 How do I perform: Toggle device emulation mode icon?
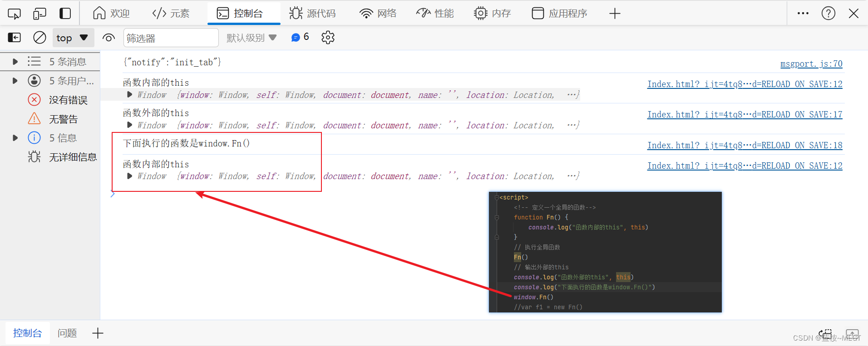39,14
